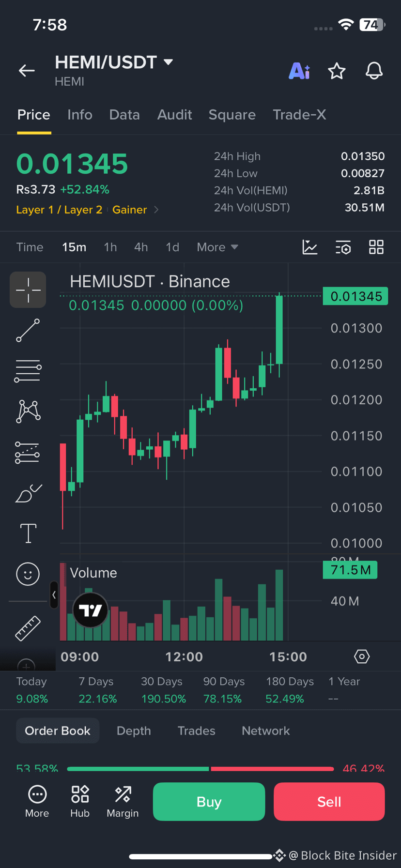
Task: Set a price alert with bell icon
Action: [374, 71]
